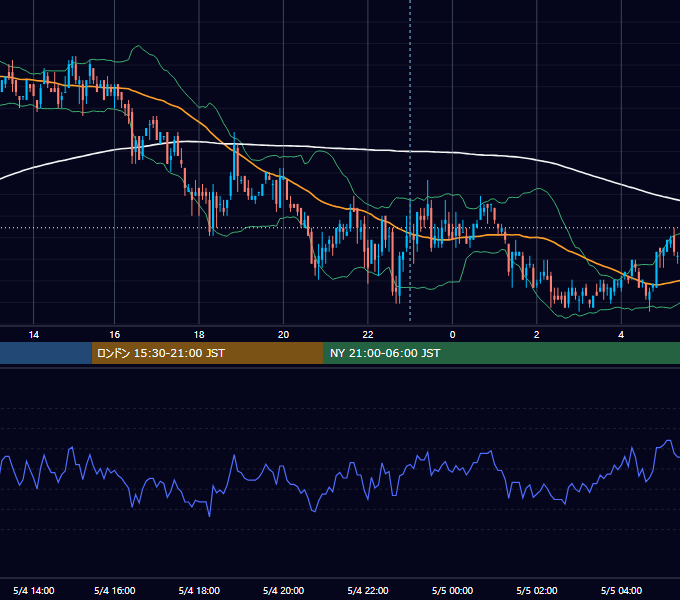Click the 5/5 02:00 timestamp on bottom axis

pos(536,590)
